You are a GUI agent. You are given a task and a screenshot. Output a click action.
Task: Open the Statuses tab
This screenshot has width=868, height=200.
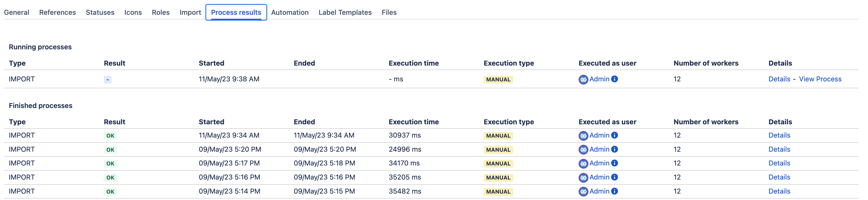pos(100,13)
